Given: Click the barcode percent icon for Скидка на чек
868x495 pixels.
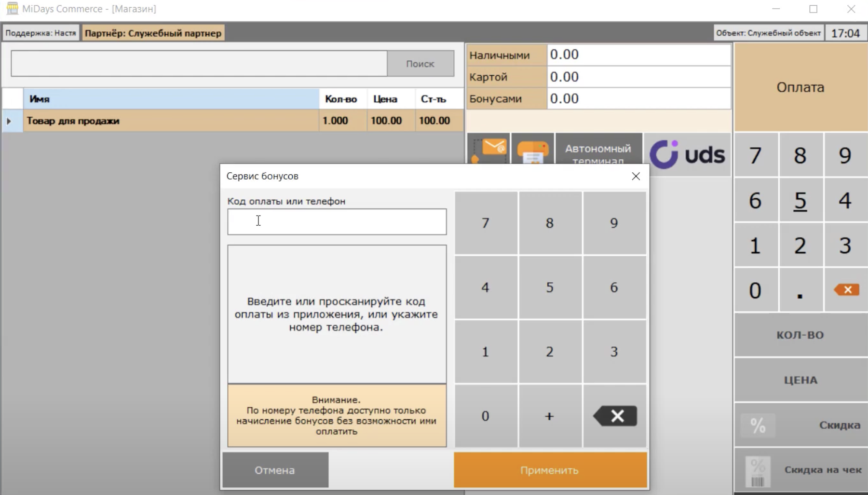Looking at the screenshot, I should pyautogui.click(x=758, y=471).
